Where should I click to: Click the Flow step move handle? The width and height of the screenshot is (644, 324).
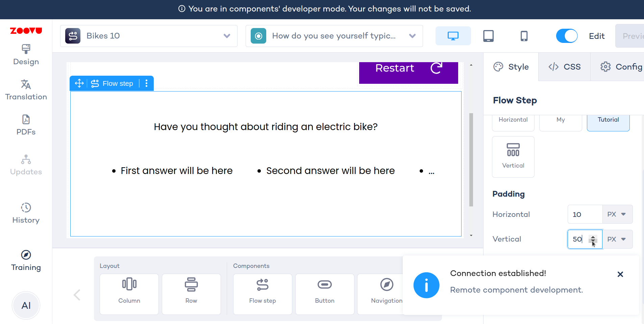pos(79,83)
